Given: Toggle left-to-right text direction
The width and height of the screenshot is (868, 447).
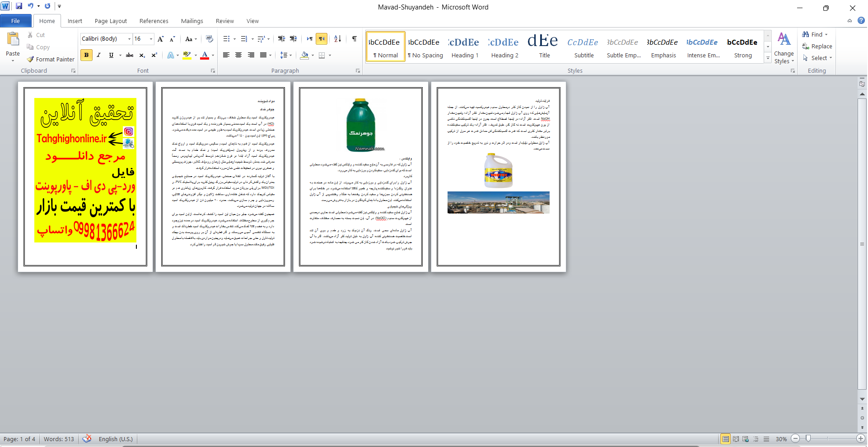Looking at the screenshot, I should [309, 39].
